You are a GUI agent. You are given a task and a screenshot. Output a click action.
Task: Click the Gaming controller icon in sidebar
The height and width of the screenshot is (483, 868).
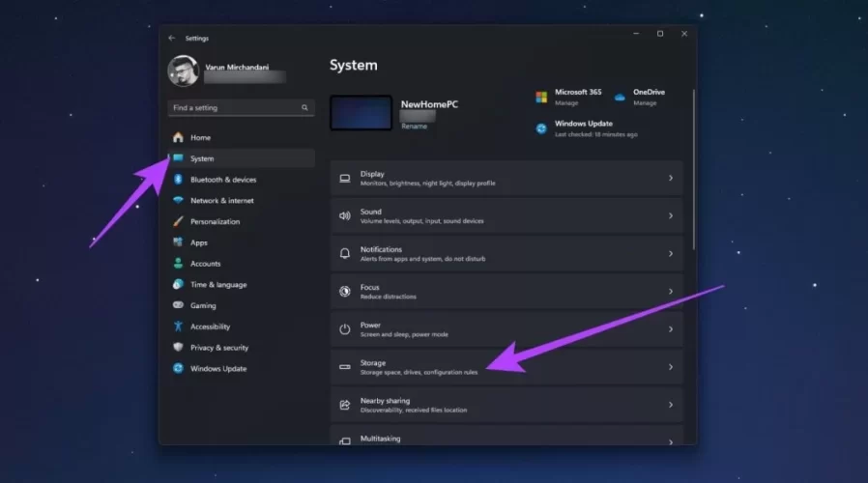[178, 305]
